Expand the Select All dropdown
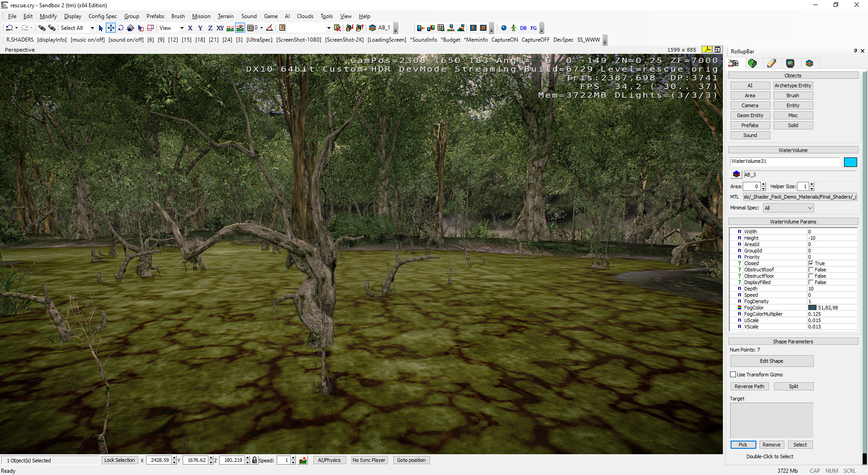 pos(92,28)
